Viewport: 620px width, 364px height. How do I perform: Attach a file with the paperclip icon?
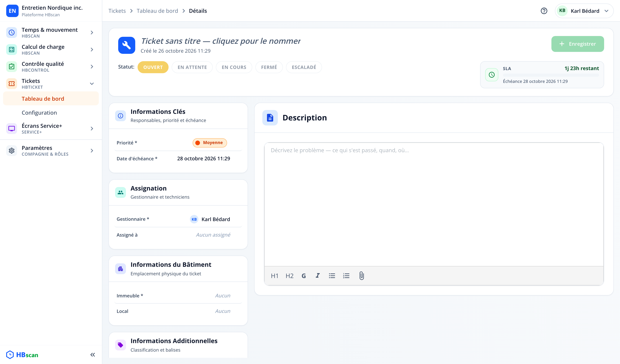point(361,276)
